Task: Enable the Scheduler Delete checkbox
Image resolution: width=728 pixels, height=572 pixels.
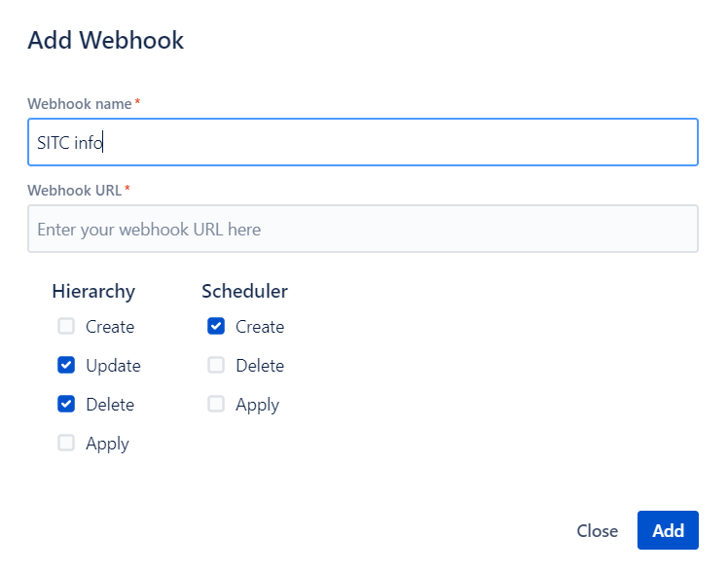Action: click(x=216, y=366)
